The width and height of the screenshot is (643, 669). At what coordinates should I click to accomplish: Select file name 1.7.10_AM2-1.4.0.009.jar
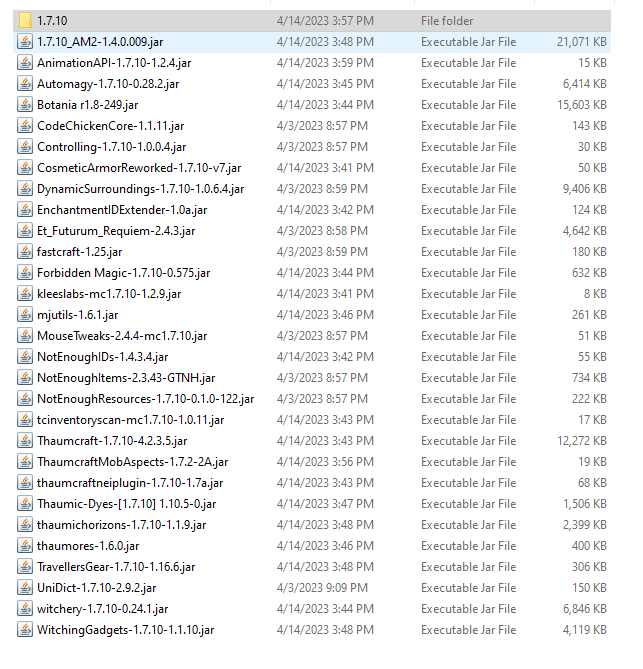point(100,42)
